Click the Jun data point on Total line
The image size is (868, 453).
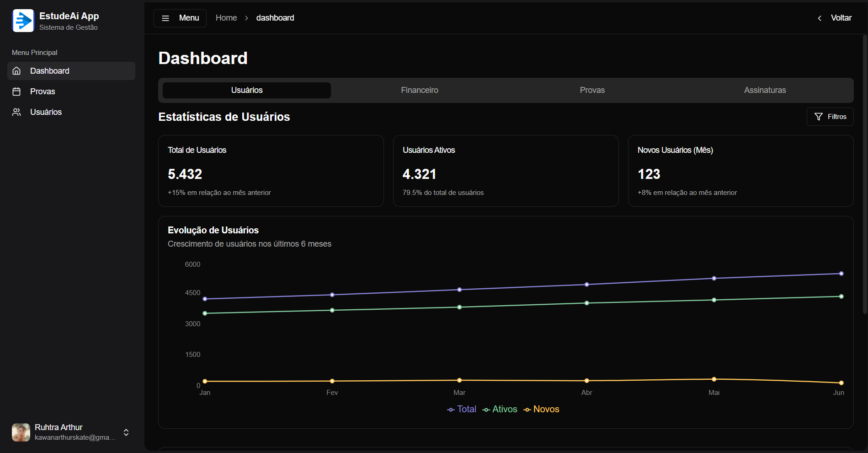pyautogui.click(x=841, y=274)
